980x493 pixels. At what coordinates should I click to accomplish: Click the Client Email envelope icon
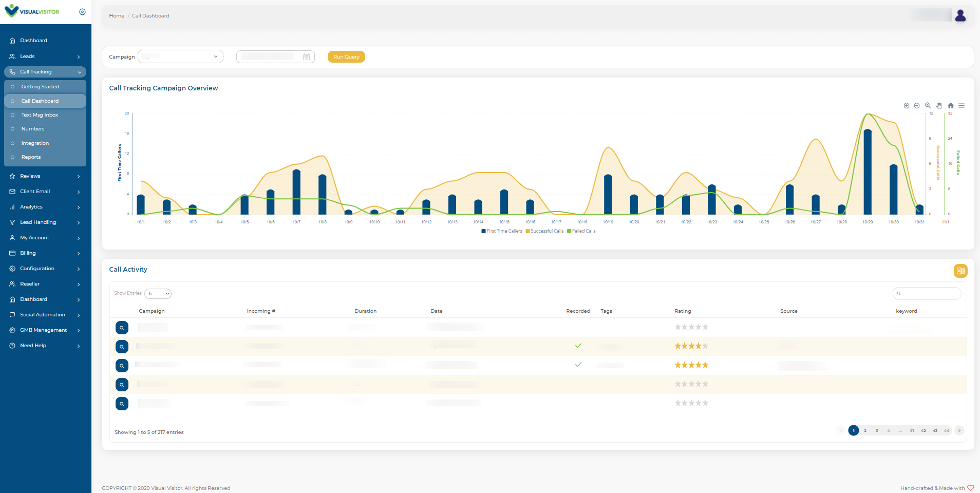[x=12, y=192]
